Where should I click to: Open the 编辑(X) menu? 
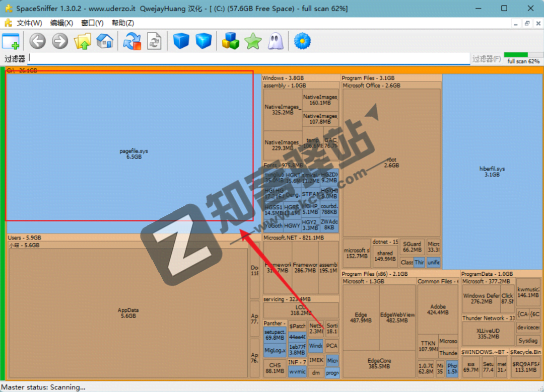[x=61, y=23]
